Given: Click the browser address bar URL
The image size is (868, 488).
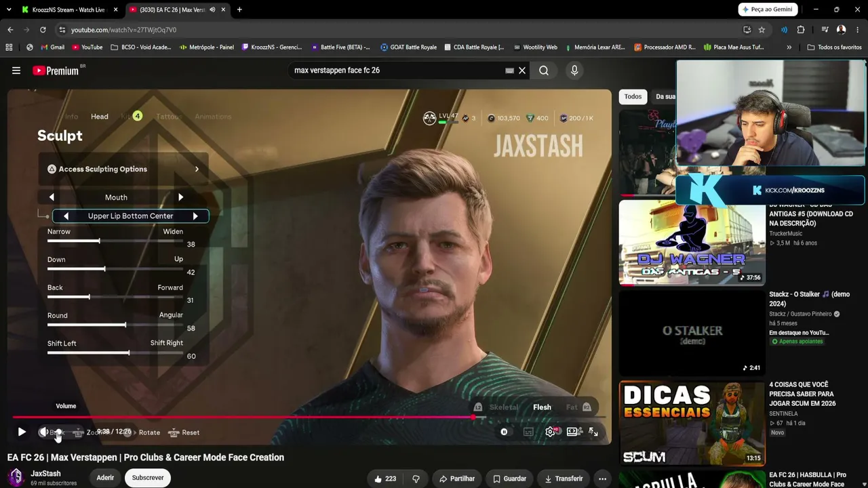Looking at the screenshot, I should (123, 30).
